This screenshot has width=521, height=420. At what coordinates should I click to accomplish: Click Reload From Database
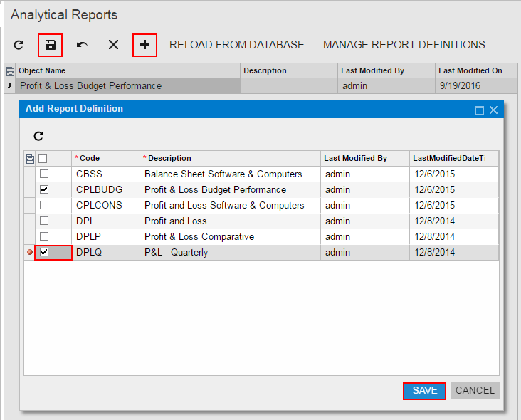coord(236,45)
